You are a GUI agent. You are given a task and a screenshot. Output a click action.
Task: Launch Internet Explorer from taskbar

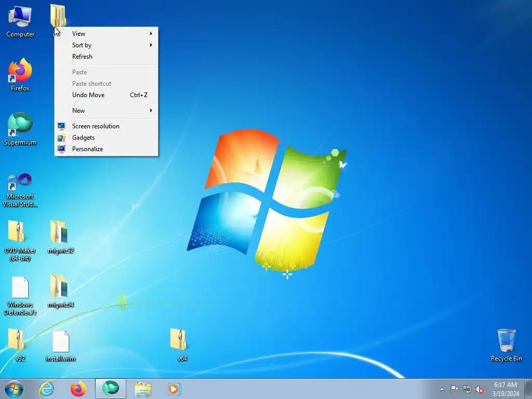46,389
